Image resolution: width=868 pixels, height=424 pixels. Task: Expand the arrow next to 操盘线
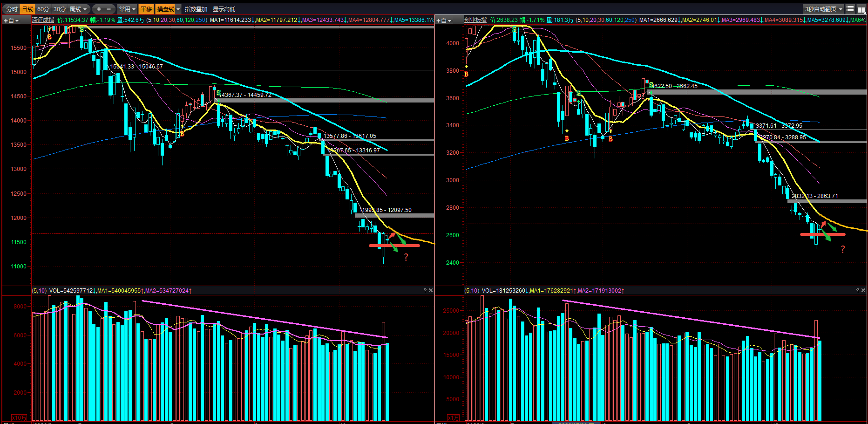(178, 9)
